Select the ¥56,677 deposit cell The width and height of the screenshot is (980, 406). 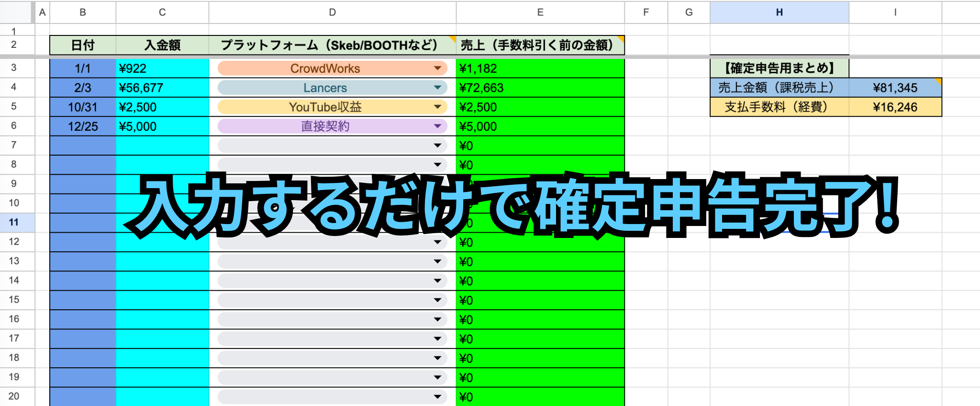click(x=162, y=88)
